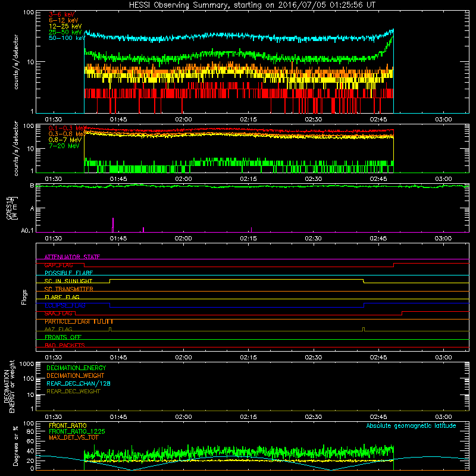Select the 25-50 keV legend label
Viewport: 476px width, 476px height.
coord(65,32)
